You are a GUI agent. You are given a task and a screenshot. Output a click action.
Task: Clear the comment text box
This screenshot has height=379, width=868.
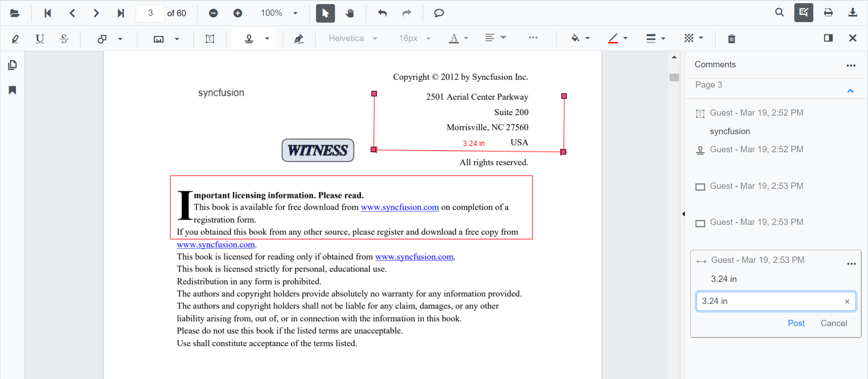(847, 301)
